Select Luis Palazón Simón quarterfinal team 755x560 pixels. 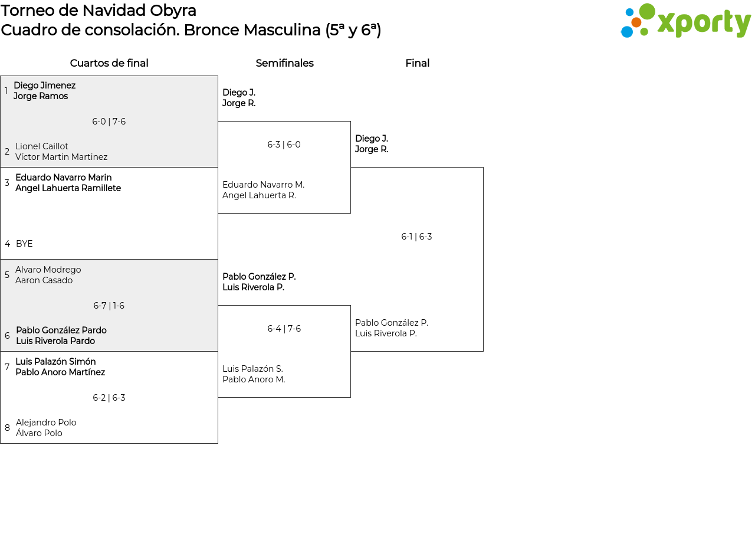(60, 367)
